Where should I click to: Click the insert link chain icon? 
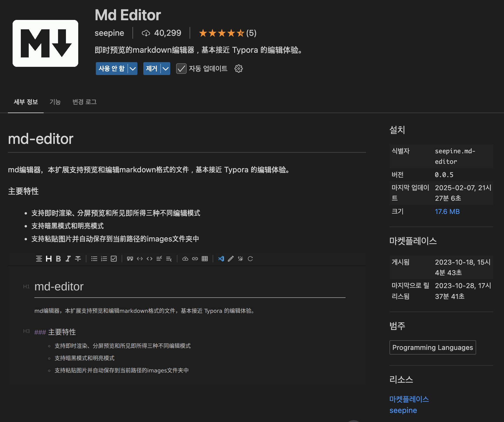tap(195, 259)
